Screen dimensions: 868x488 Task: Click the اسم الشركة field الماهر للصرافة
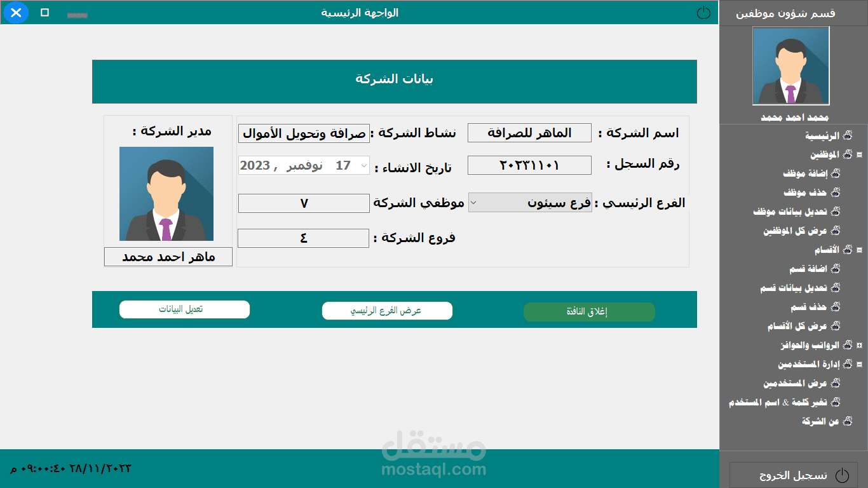[x=529, y=133]
